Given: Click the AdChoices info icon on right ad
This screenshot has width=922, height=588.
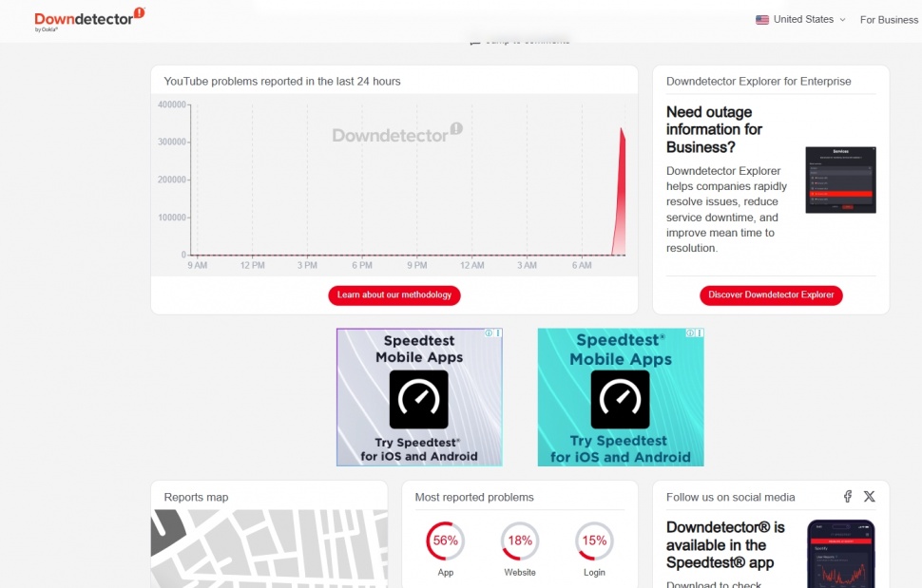Looking at the screenshot, I should pos(690,333).
